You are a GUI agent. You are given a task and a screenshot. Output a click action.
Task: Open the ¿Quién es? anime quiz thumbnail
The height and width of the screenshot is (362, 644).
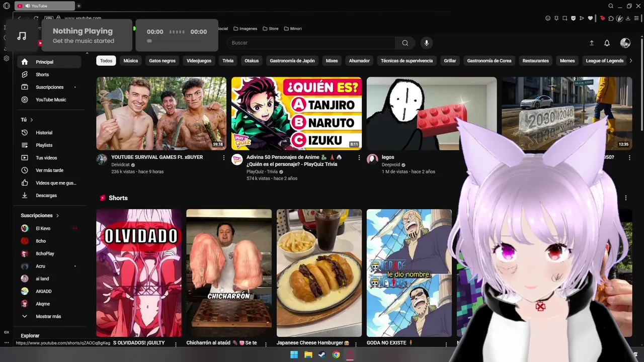tap(296, 114)
